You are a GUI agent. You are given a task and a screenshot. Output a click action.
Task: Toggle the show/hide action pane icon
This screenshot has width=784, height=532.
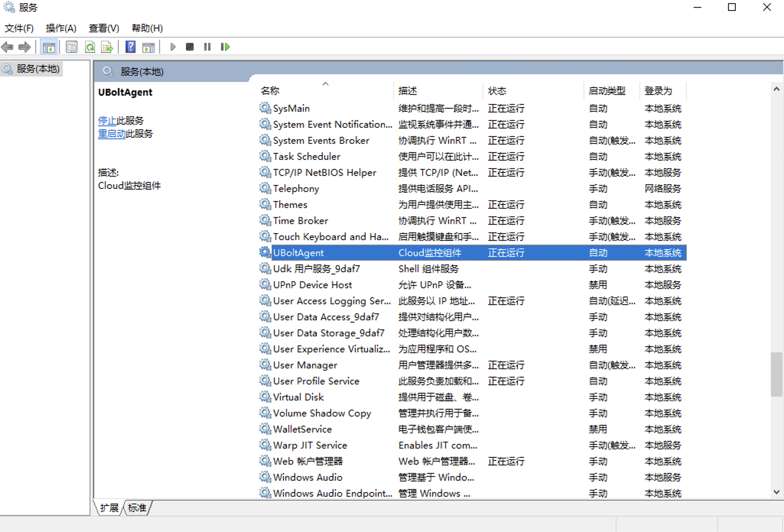pyautogui.click(x=148, y=47)
